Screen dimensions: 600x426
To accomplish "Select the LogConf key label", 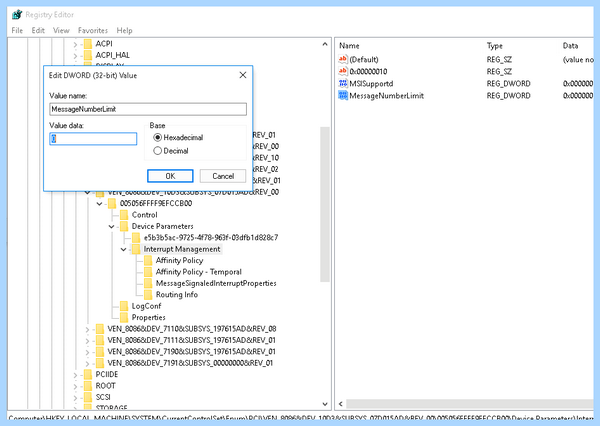I will pyautogui.click(x=146, y=306).
